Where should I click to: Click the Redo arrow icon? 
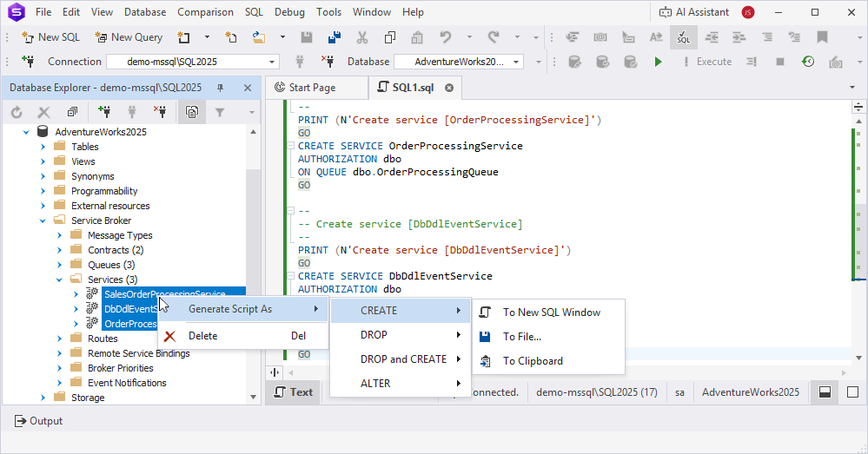494,37
